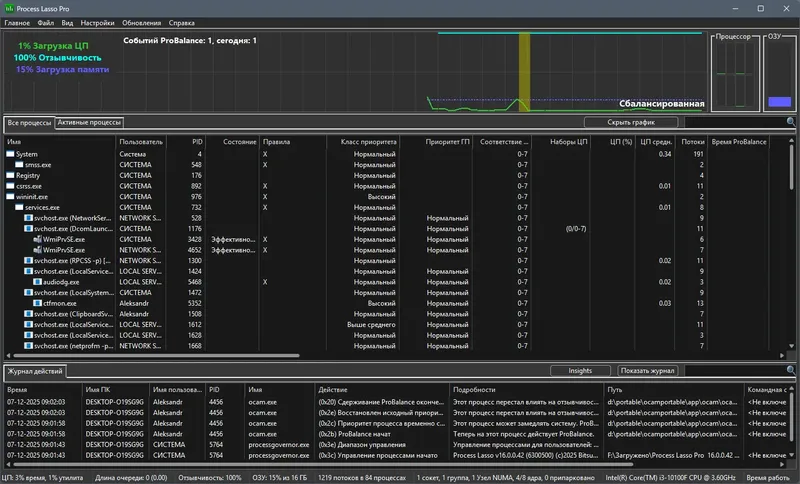Switch to the Активные процессы tab
Screen dimensions: 800x484
click(x=90, y=122)
